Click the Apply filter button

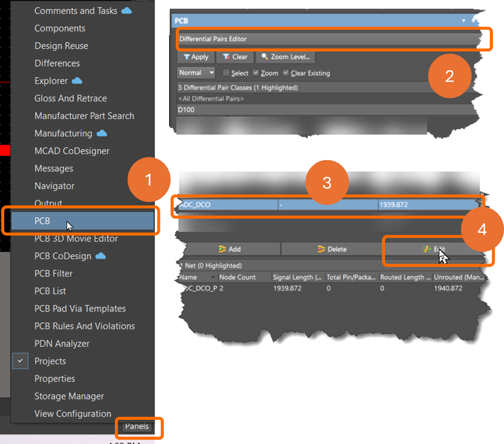(x=196, y=57)
